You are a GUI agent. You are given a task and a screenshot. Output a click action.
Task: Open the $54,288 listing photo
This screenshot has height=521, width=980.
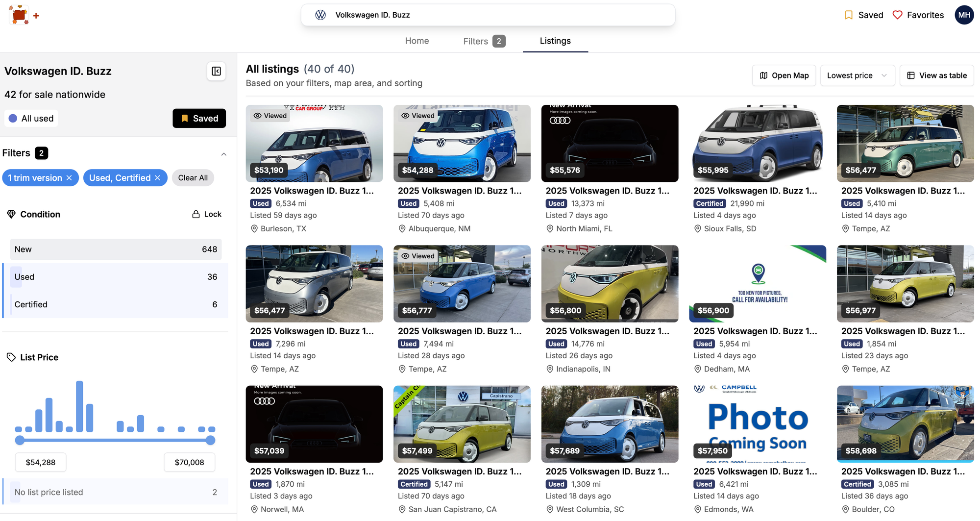[x=462, y=143]
